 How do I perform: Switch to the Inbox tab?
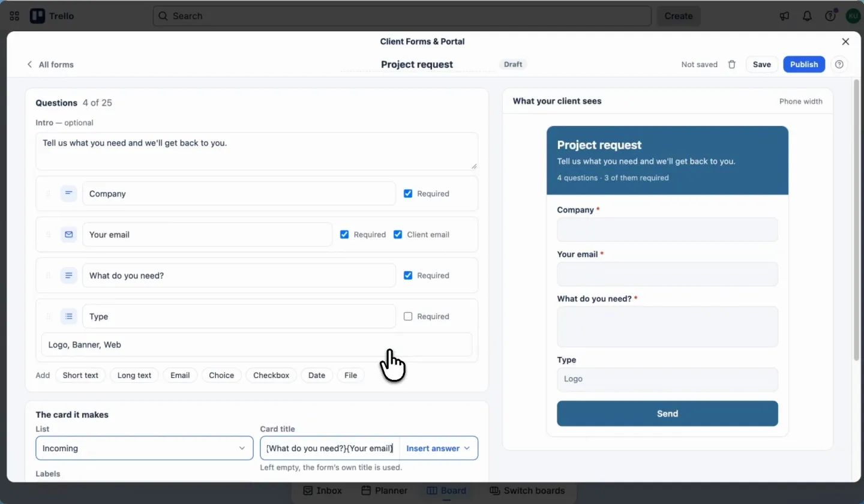(322, 491)
